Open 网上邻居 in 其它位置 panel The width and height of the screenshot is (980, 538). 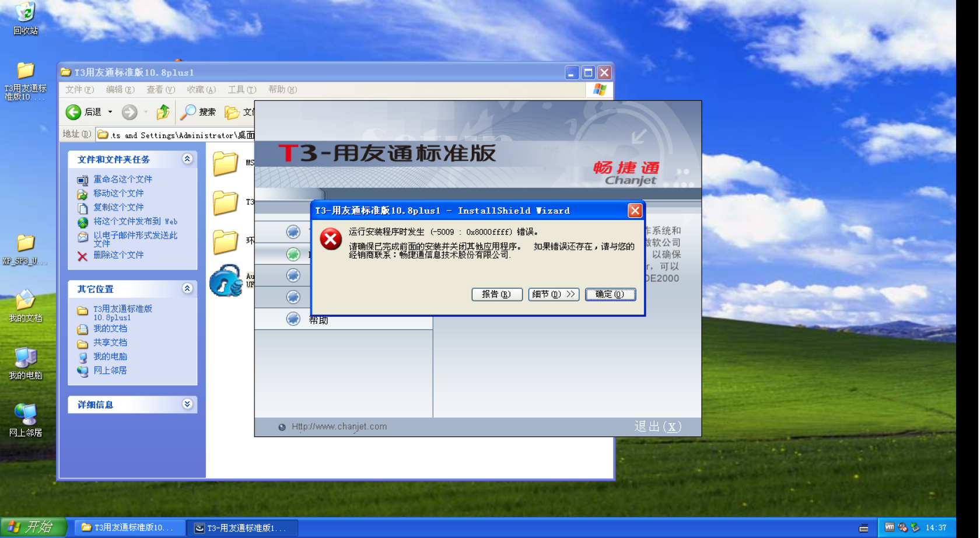click(x=110, y=371)
